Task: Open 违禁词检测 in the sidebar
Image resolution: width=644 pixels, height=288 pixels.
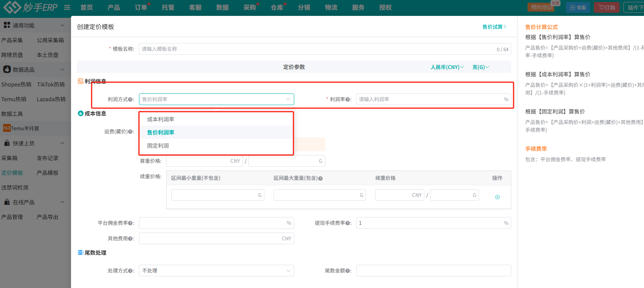Action: [x=15, y=188]
